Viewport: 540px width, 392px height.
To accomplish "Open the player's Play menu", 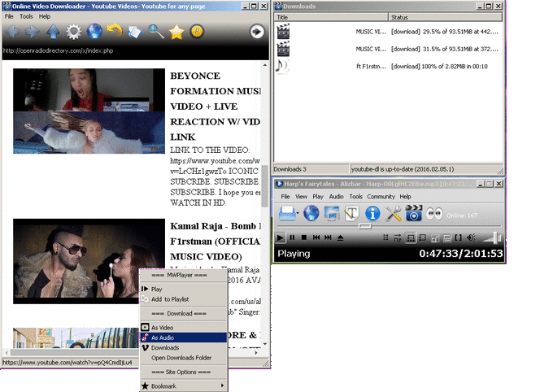I will pos(318,197).
